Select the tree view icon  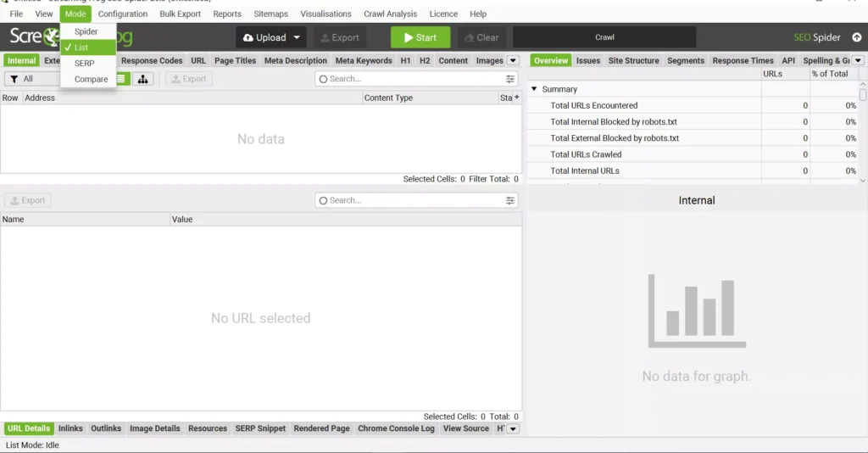pyautogui.click(x=142, y=79)
